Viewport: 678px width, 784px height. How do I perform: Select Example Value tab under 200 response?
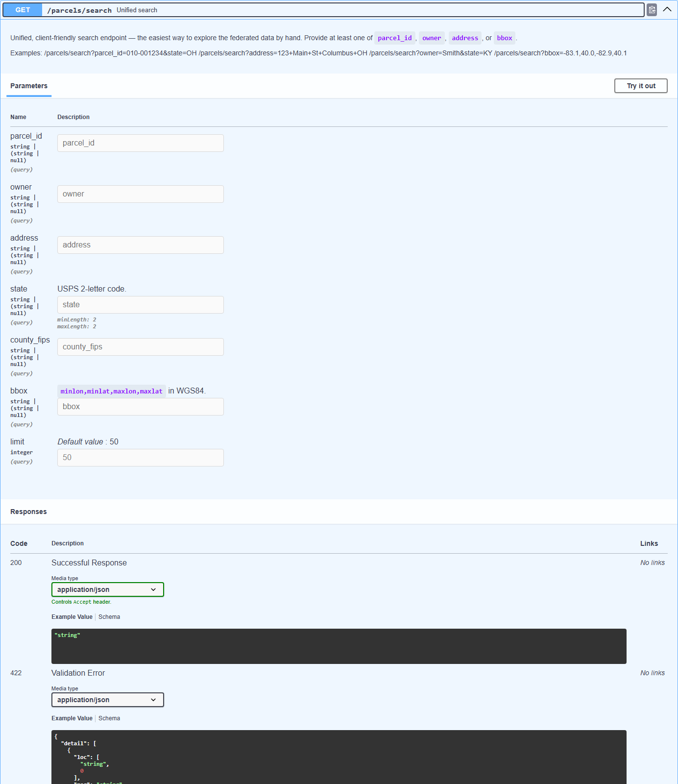coord(72,617)
